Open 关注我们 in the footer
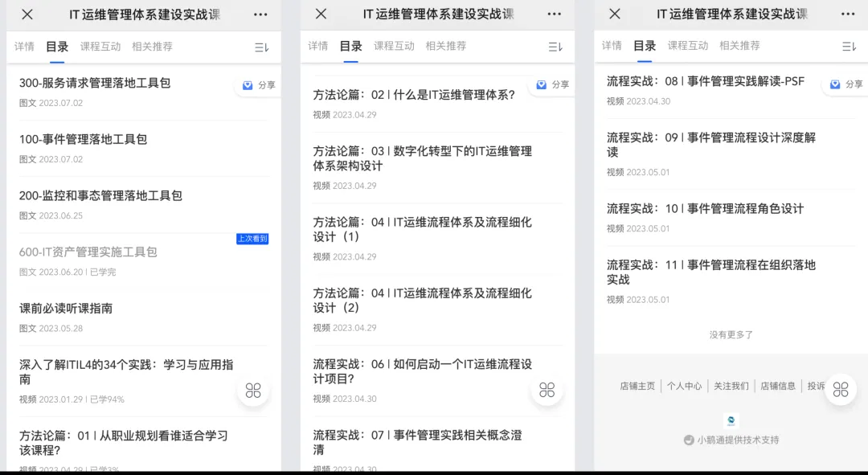This screenshot has width=868, height=475. [x=731, y=386]
